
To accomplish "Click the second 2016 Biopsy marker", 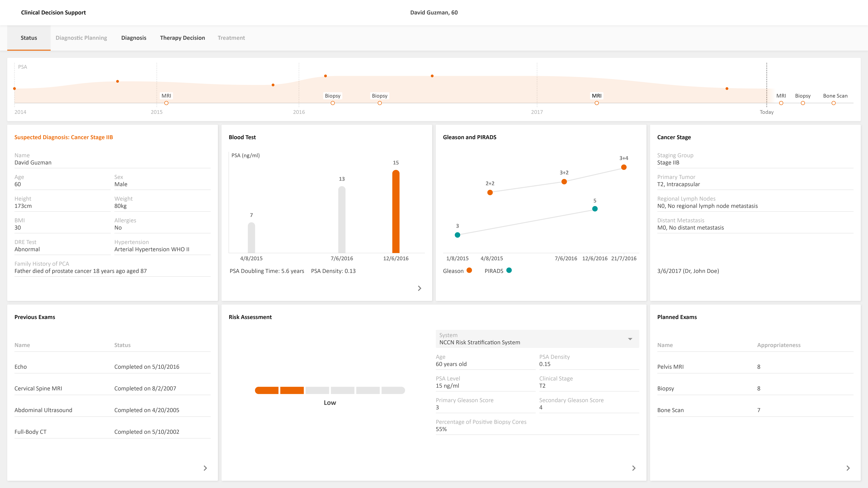I will pyautogui.click(x=380, y=103).
